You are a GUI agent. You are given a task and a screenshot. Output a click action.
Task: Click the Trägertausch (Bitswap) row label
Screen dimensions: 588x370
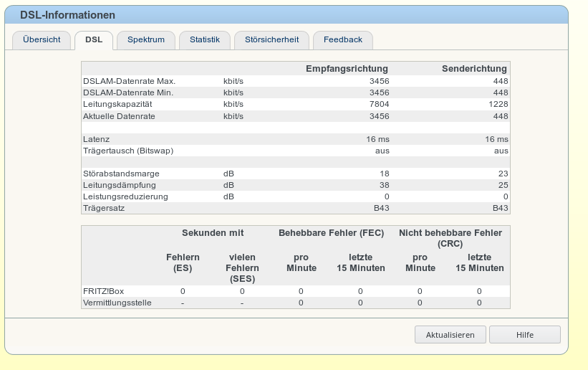tap(128, 151)
